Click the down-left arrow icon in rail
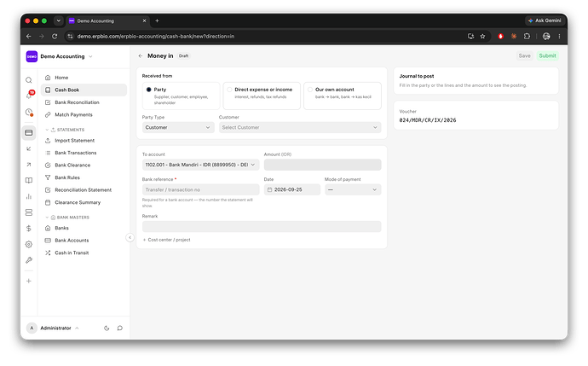The height and width of the screenshot is (366, 588). 28,149
